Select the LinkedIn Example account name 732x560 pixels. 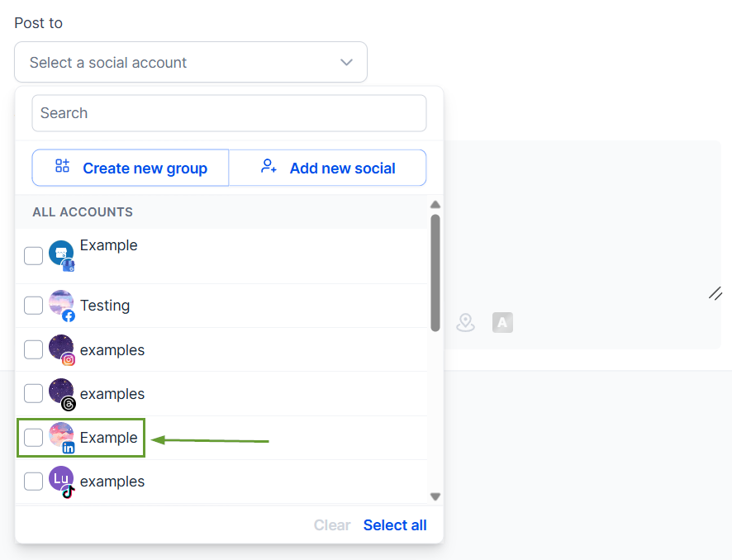pos(109,438)
